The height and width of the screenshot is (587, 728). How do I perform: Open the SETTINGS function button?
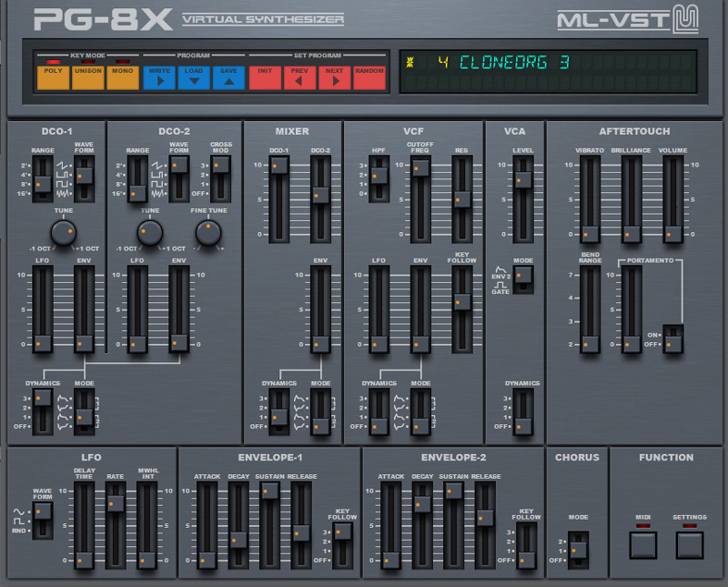point(690,545)
